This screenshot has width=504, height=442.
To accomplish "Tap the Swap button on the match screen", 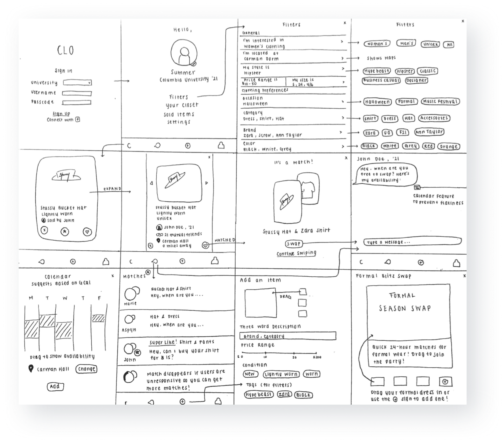I will click(294, 244).
